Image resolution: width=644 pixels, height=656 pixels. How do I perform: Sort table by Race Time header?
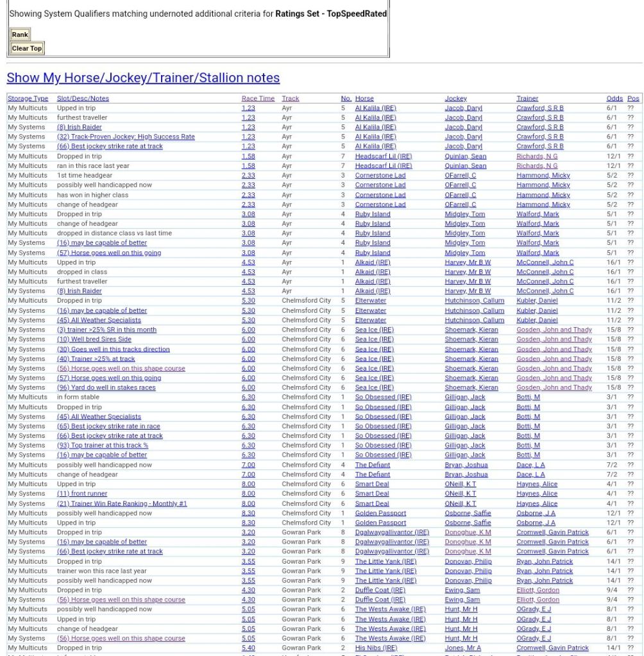(258, 98)
